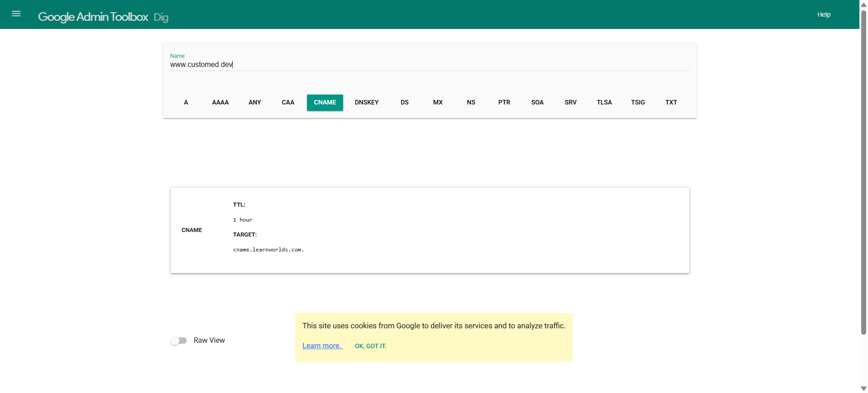
Task: Select the DNSKEY record type
Action: (x=367, y=103)
